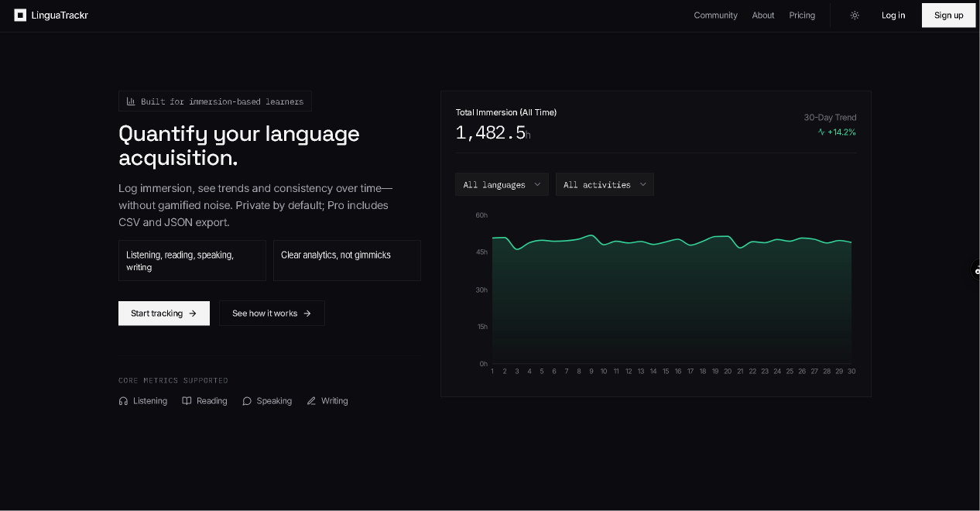Screen dimensions: 980x511
Task: Click the 30-Day Trend label
Action: coord(830,118)
